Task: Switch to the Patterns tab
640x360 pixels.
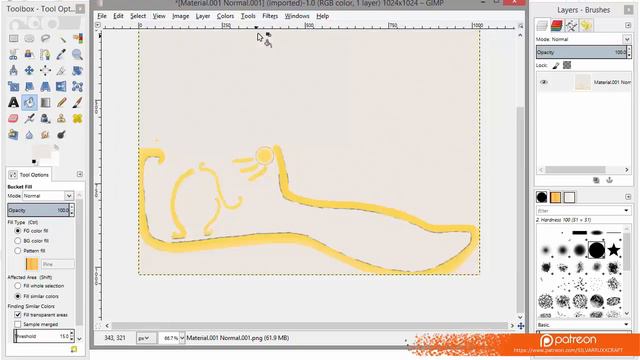Action: tap(555, 197)
